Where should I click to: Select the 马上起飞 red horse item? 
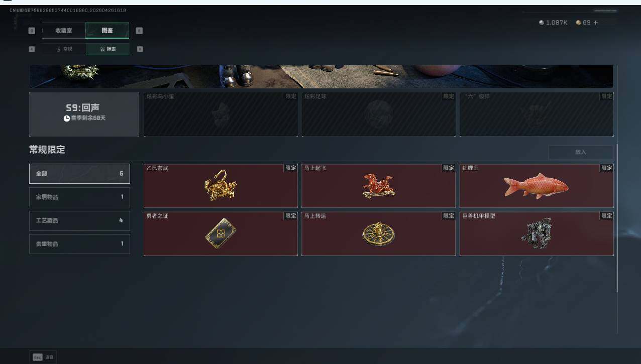pos(378,186)
